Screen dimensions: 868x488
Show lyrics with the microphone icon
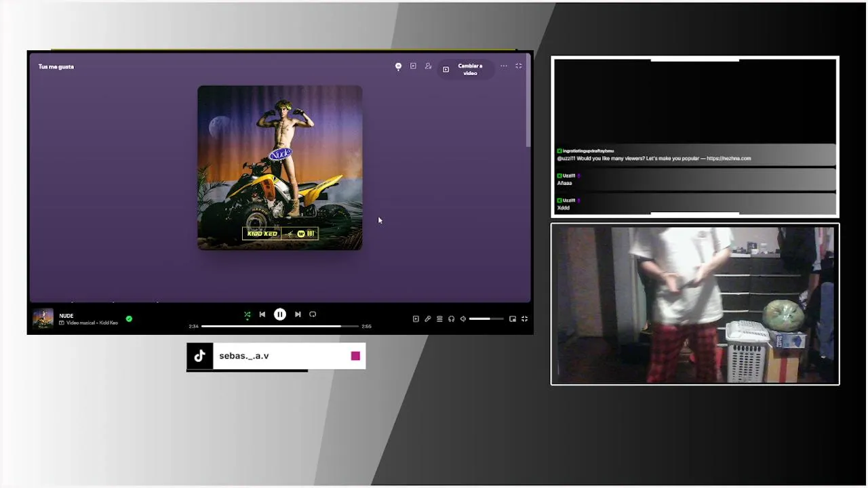428,319
